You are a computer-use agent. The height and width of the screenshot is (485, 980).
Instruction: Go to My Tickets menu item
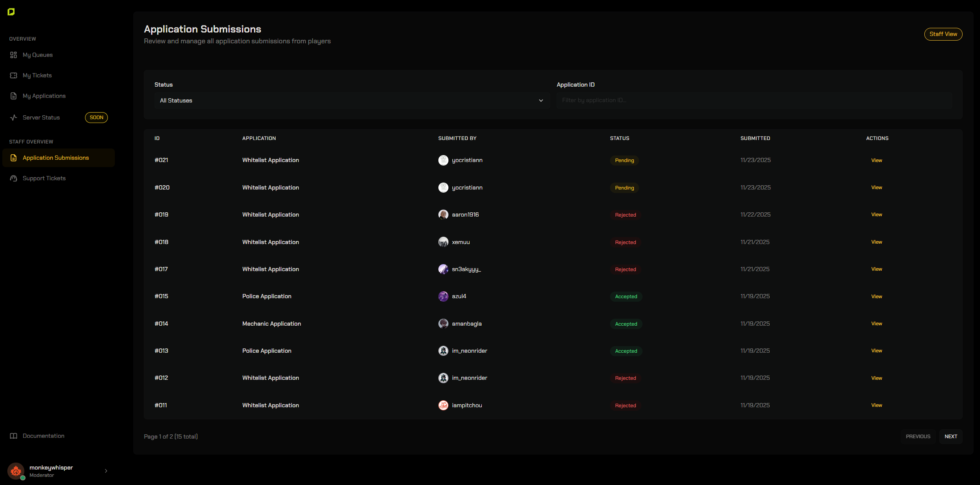coord(37,75)
